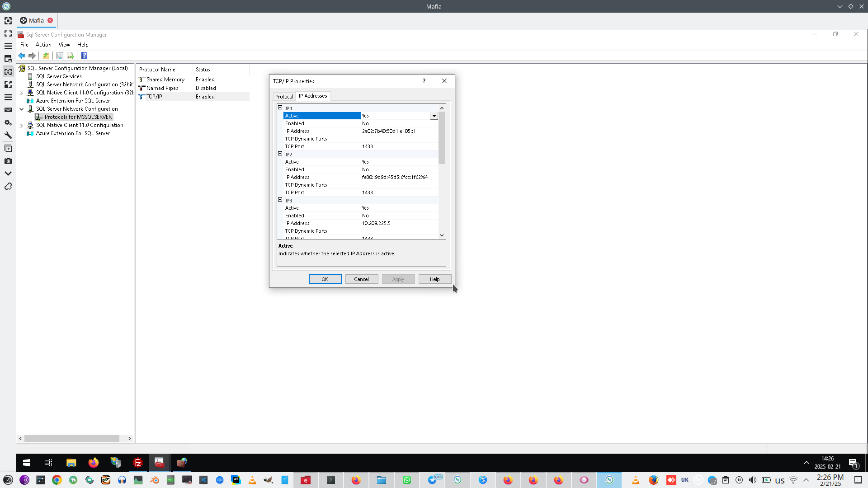The height and width of the screenshot is (488, 868).
Task: Switch to the Protocol tab
Action: 284,96
